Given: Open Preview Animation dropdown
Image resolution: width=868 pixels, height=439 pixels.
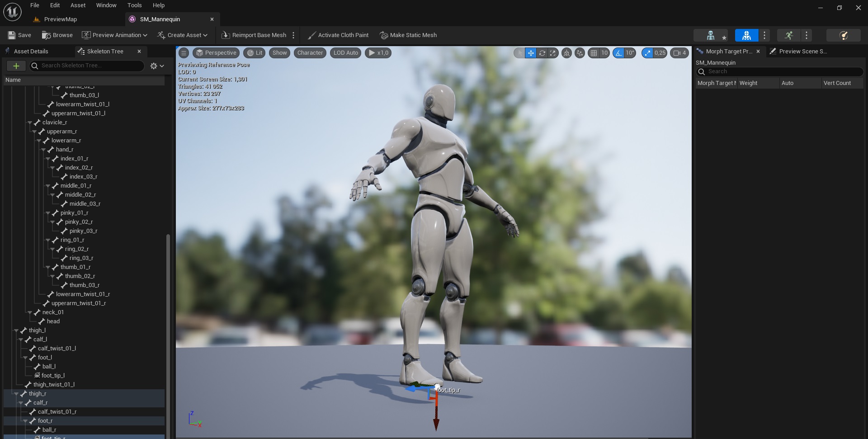Looking at the screenshot, I should [114, 35].
